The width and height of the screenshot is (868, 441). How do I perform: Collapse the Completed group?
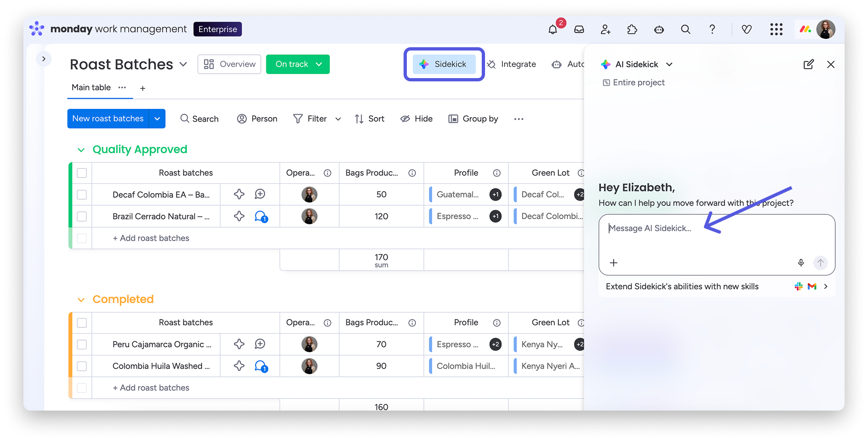[x=81, y=299]
